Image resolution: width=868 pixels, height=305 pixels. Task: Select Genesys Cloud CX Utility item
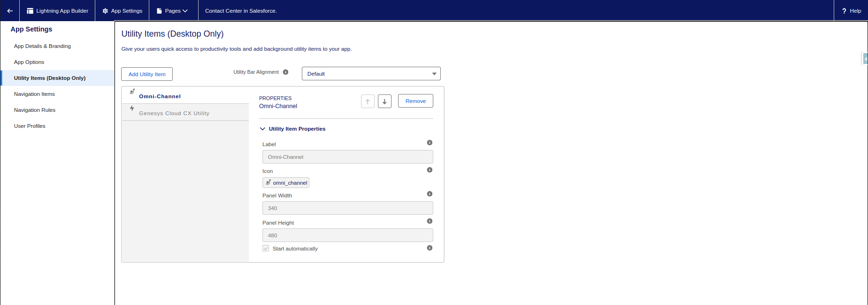coord(174,113)
